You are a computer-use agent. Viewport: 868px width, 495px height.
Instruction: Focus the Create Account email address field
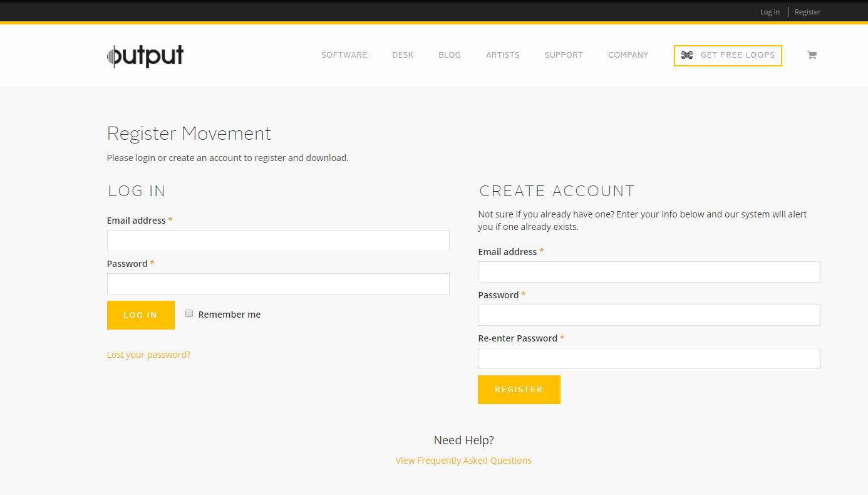(x=649, y=272)
